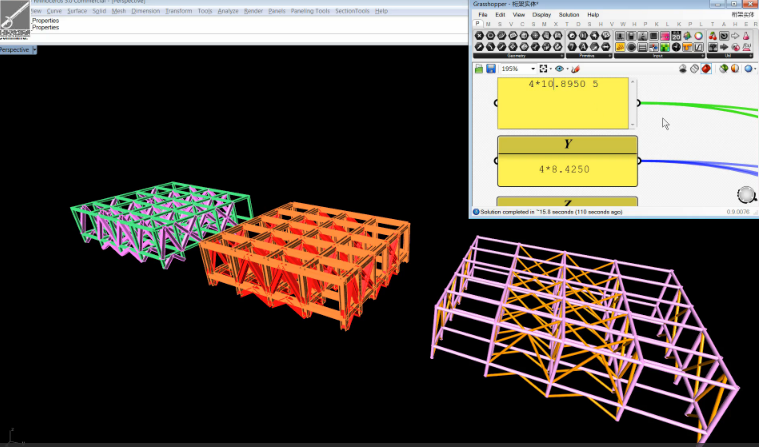
Task: Save the document with blue floppy icon
Action: point(491,69)
